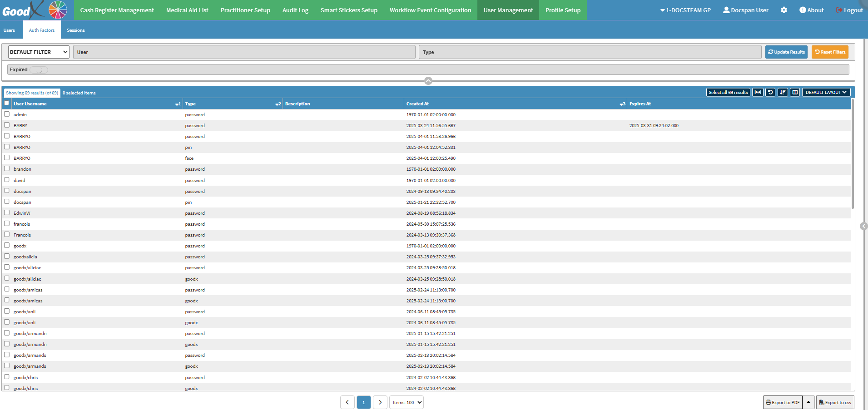Screen dimensions: 868x410
Task: Open the About info link
Action: tap(811, 10)
